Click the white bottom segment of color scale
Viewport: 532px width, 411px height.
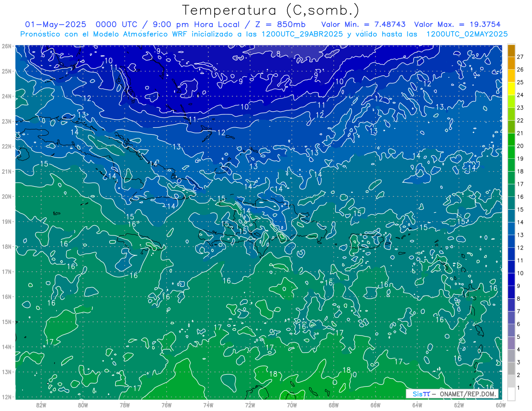tap(511, 394)
